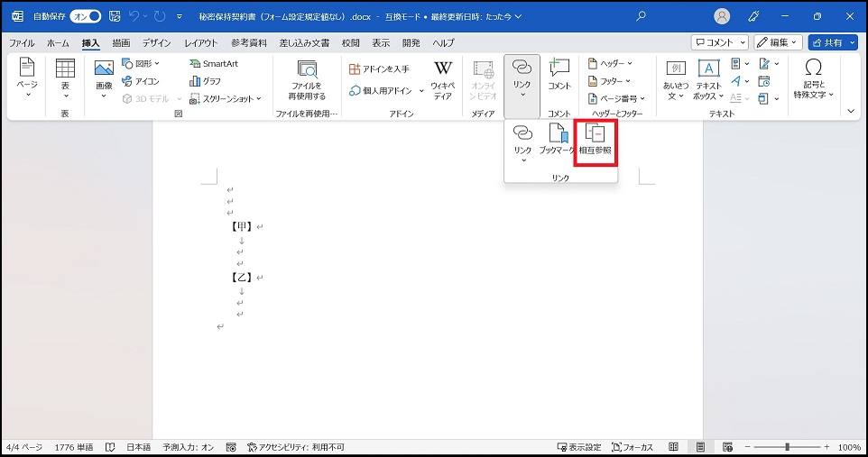Open the Shapes (図形) dropdown

point(141,64)
